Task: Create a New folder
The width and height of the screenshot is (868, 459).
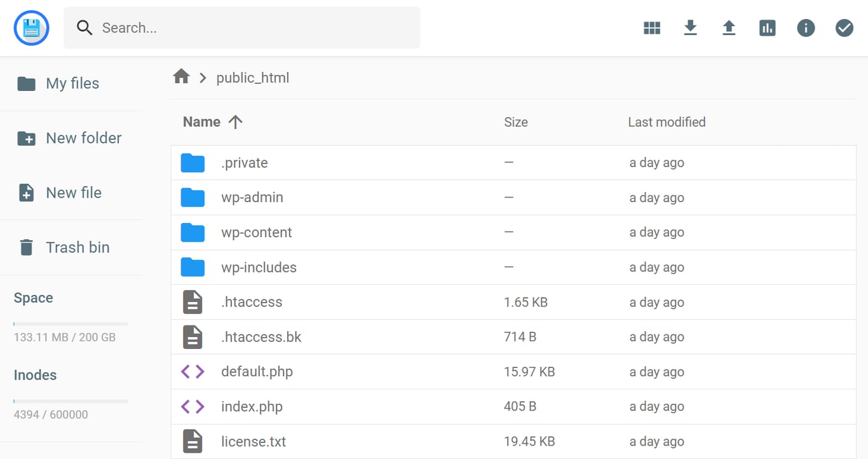Action: 83,138
